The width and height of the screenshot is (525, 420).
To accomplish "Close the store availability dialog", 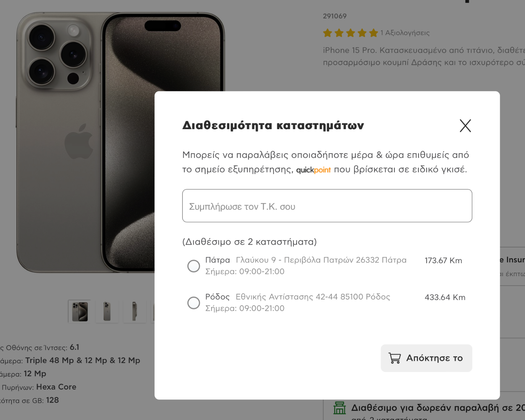I will click(x=465, y=126).
